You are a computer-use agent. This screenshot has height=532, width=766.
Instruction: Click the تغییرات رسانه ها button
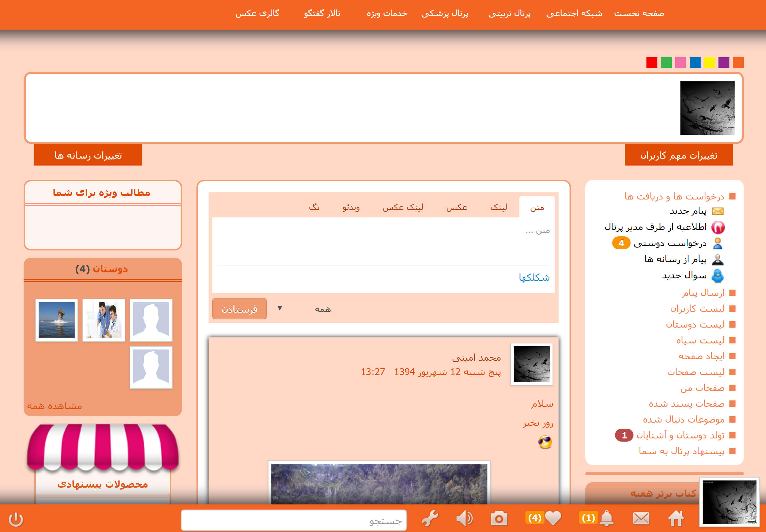tap(88, 155)
